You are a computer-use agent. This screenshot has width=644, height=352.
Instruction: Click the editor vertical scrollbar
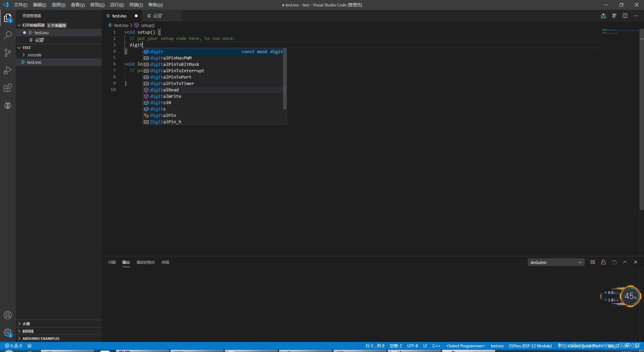[x=642, y=119]
